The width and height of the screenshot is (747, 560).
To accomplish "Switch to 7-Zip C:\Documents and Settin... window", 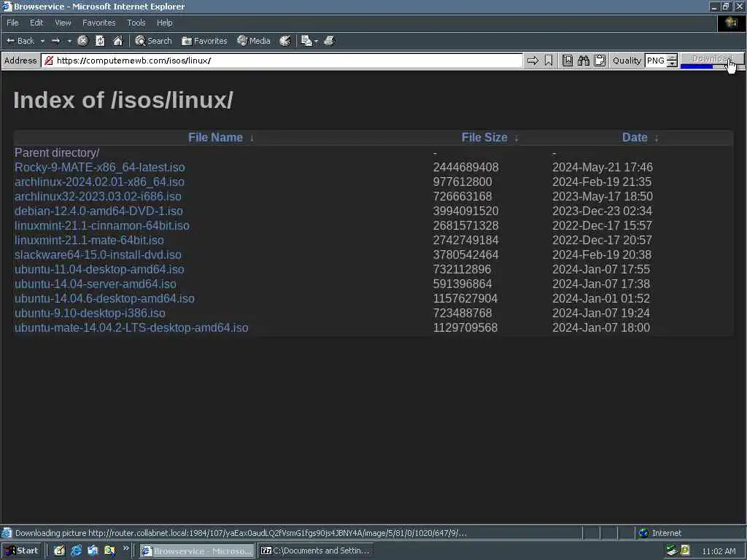I will (x=315, y=551).
